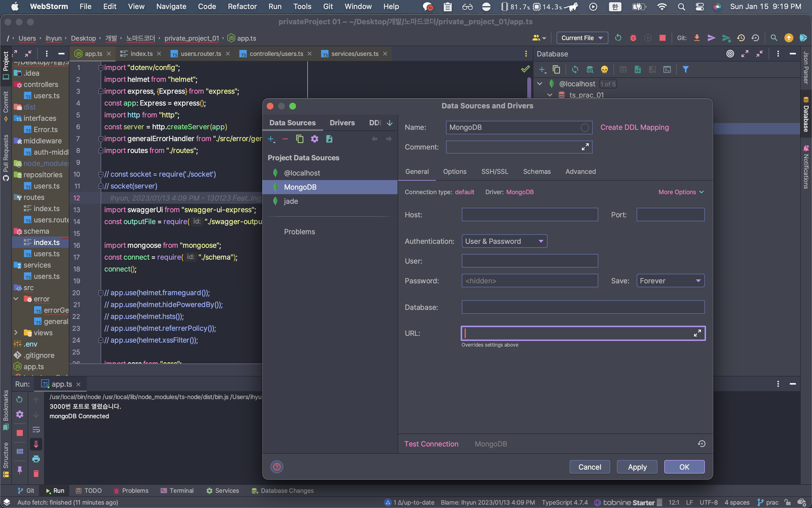Open the Options tab in the dialog
The height and width of the screenshot is (508, 812).
coord(455,172)
